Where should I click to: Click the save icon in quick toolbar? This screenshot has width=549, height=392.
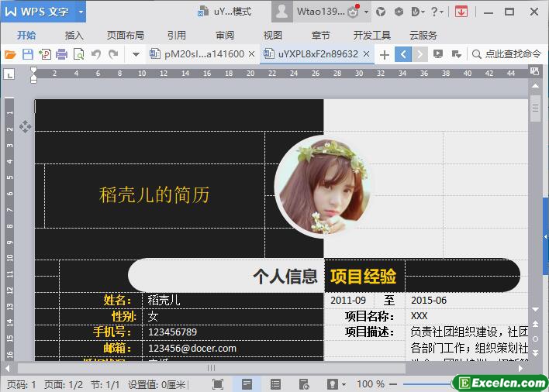[28, 54]
